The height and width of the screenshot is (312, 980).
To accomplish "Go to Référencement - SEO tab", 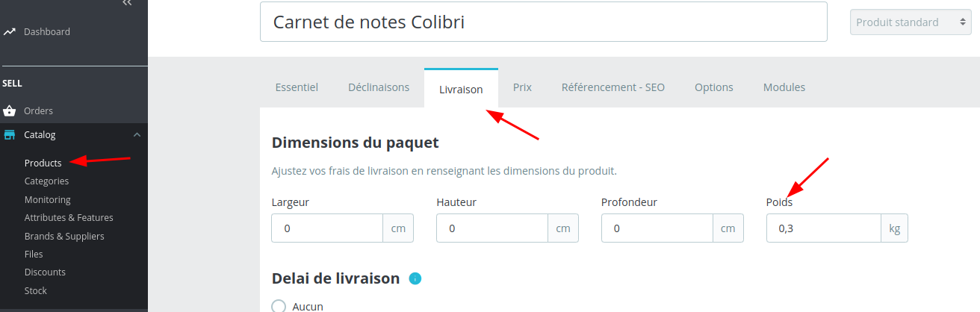I will pos(612,87).
